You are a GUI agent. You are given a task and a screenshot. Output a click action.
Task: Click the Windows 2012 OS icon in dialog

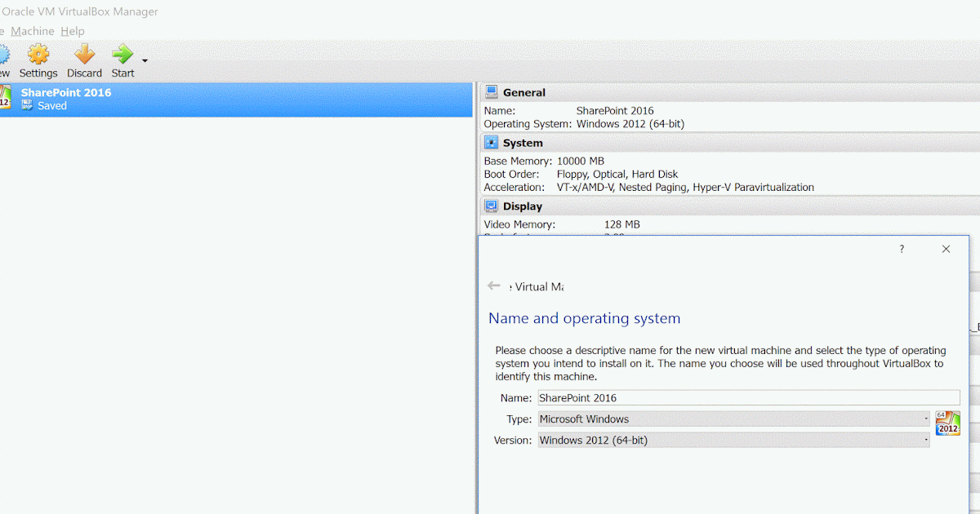point(947,423)
